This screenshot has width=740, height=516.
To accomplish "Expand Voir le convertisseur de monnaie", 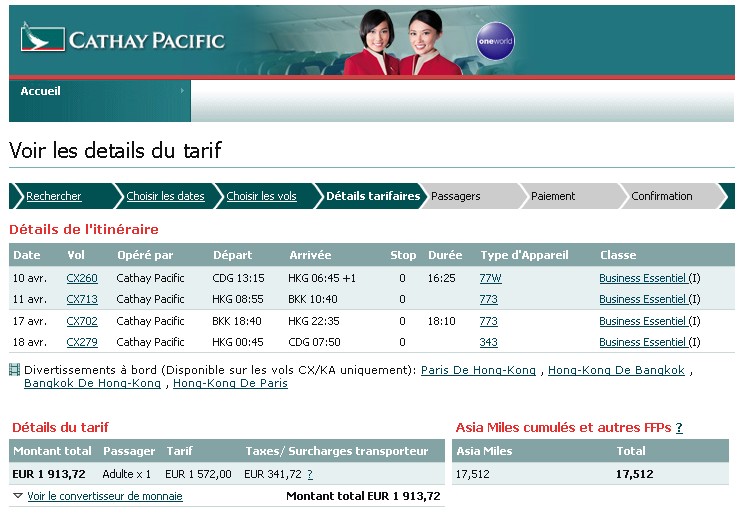I will coord(104,496).
